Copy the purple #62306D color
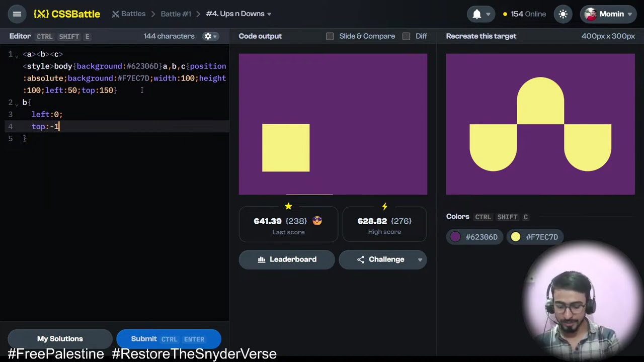This screenshot has width=644, height=362. click(473, 237)
